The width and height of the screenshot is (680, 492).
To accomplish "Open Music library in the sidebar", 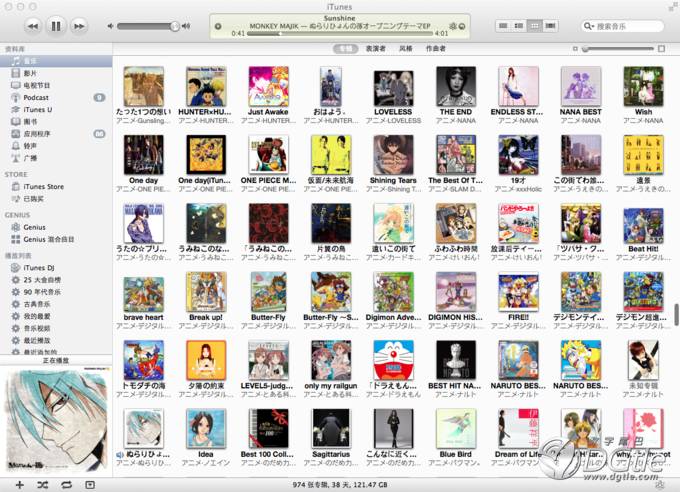I will tap(56, 61).
